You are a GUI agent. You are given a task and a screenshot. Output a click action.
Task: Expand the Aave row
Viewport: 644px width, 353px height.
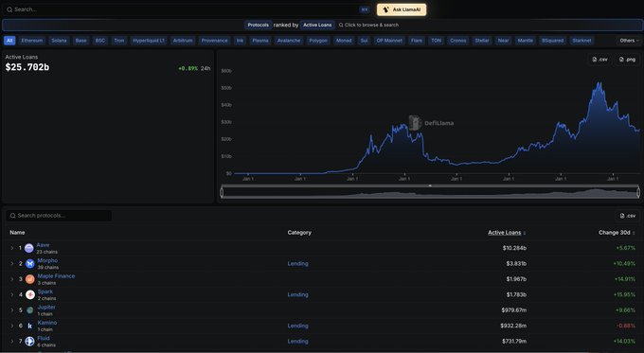coord(12,248)
